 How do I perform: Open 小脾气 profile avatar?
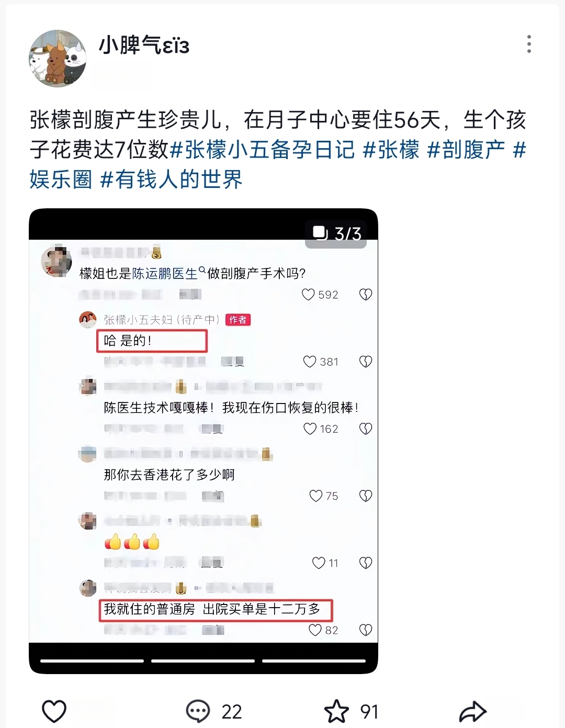(57, 58)
